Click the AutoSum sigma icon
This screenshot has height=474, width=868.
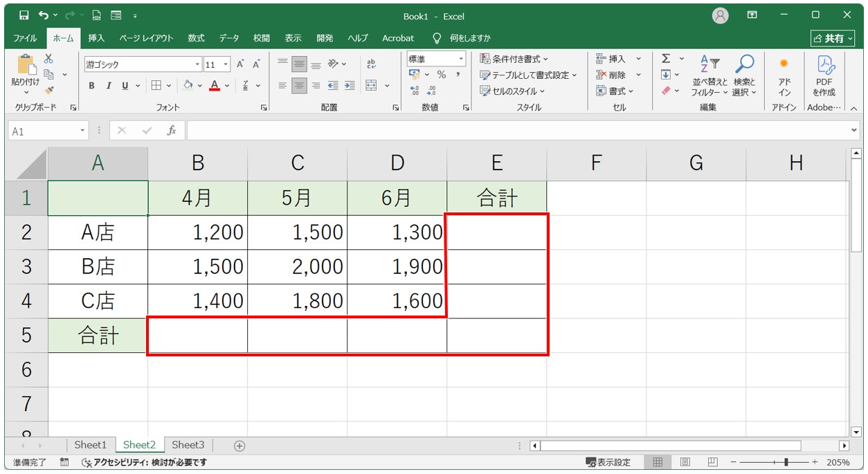tap(666, 59)
